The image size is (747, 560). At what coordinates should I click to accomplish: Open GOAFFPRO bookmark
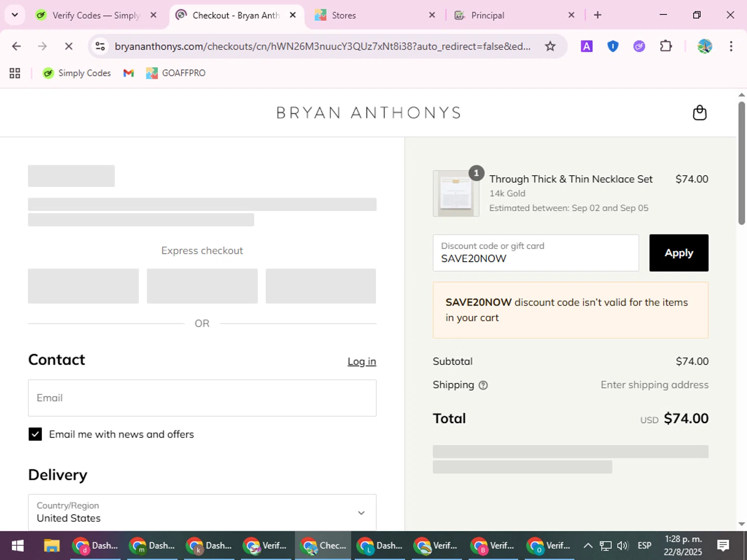point(176,73)
